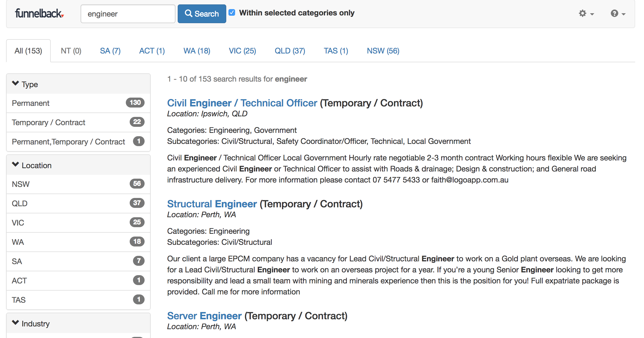The image size is (644, 338).
Task: Open the Structural Engineer job listing
Action: (212, 204)
